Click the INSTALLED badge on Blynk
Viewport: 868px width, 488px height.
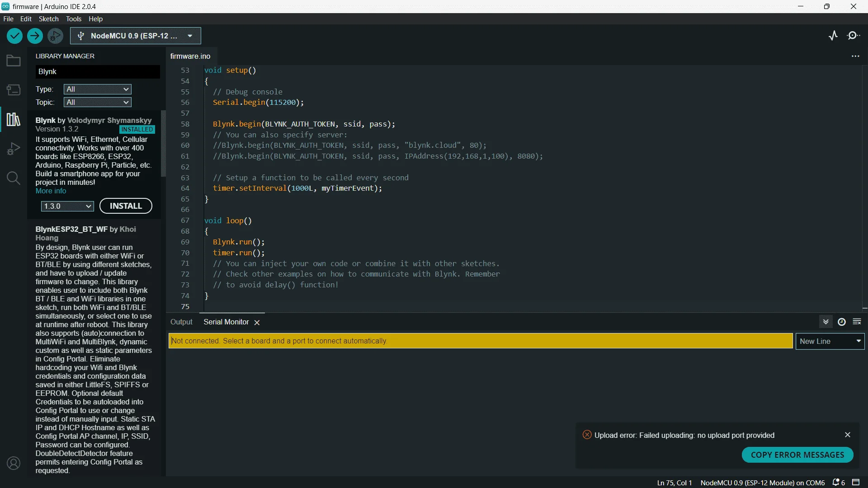[x=137, y=129]
